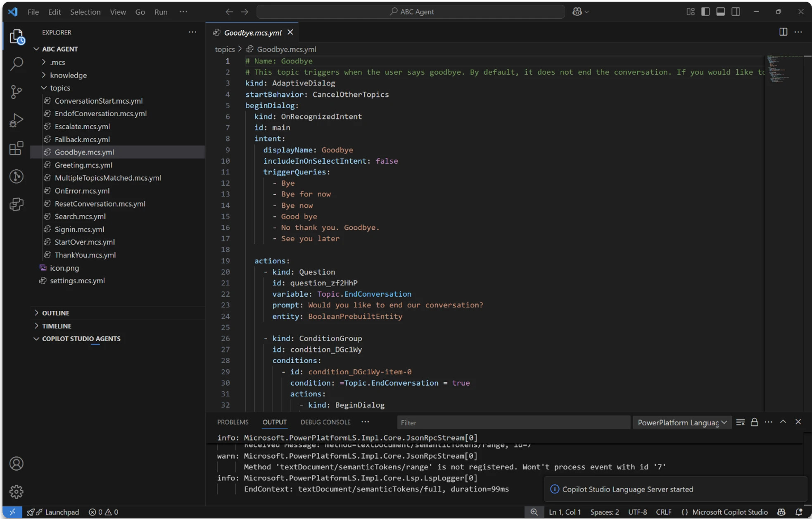
Task: Show more panel tabs ellipsis
Action: coord(365,422)
